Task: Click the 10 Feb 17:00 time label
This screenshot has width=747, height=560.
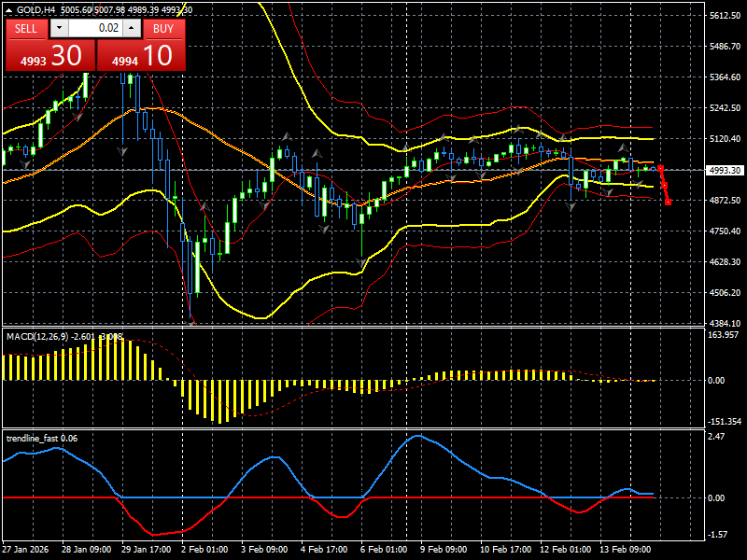Action: [x=505, y=549]
